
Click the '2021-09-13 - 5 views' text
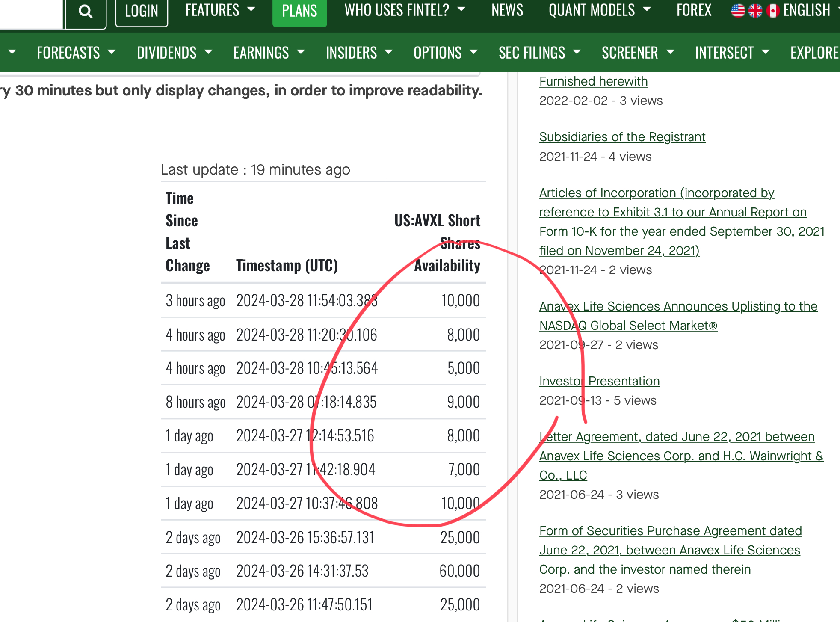click(x=598, y=400)
